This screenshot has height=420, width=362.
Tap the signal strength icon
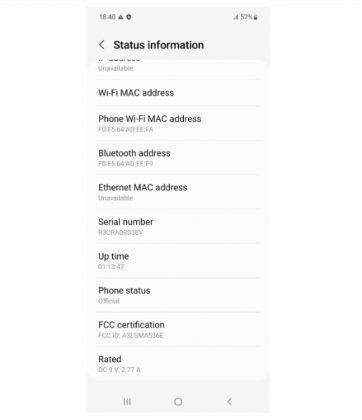(x=236, y=17)
